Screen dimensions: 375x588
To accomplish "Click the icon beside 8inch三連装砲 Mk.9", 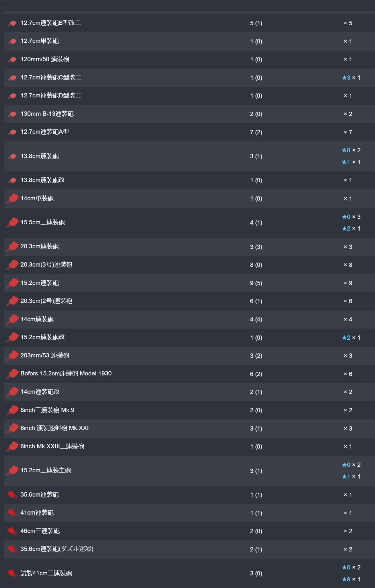I will [x=12, y=410].
